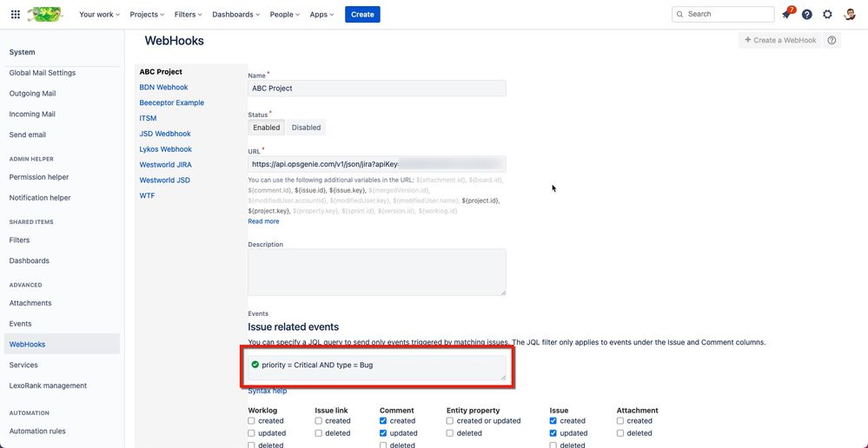Toggle Entity property created or updated checkbox
This screenshot has width=868, height=448.
click(451, 421)
